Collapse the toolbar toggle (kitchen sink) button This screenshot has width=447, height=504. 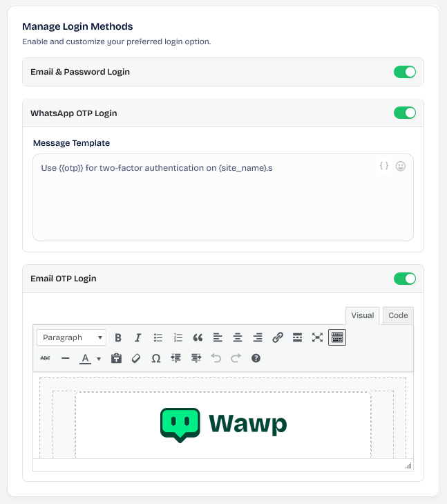[337, 337]
